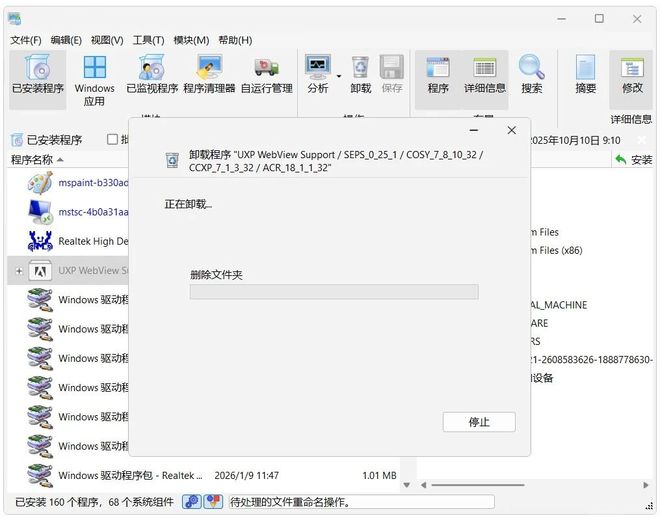Viewport: 660px width, 518px height.
Task: Click the 1.01 MB size cell
Action: (x=379, y=475)
